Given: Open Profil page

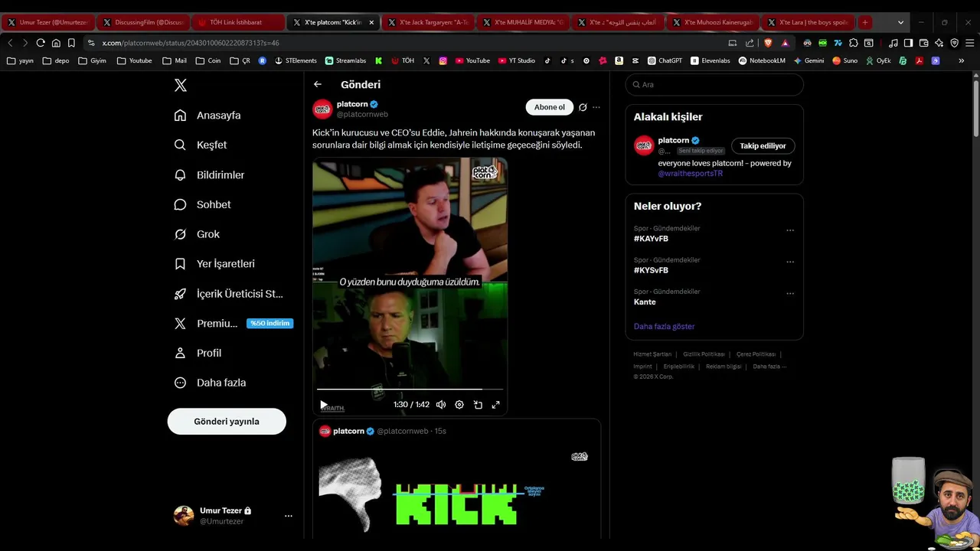Looking at the screenshot, I should pos(198,353).
